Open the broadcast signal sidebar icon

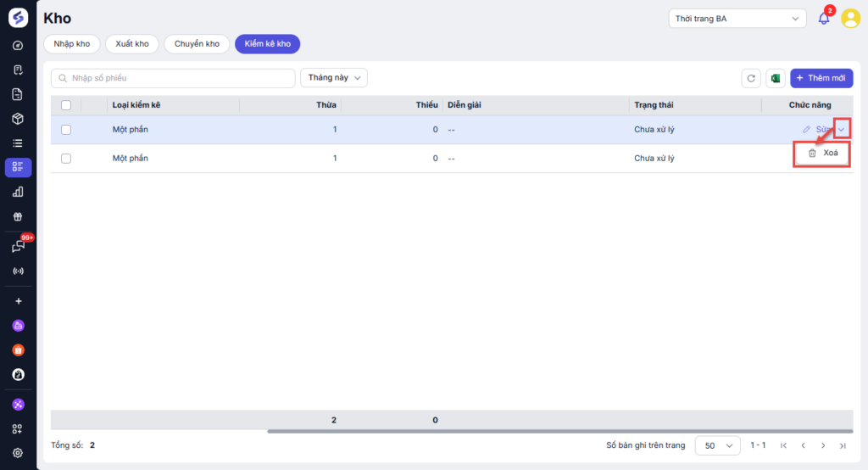pyautogui.click(x=19, y=271)
